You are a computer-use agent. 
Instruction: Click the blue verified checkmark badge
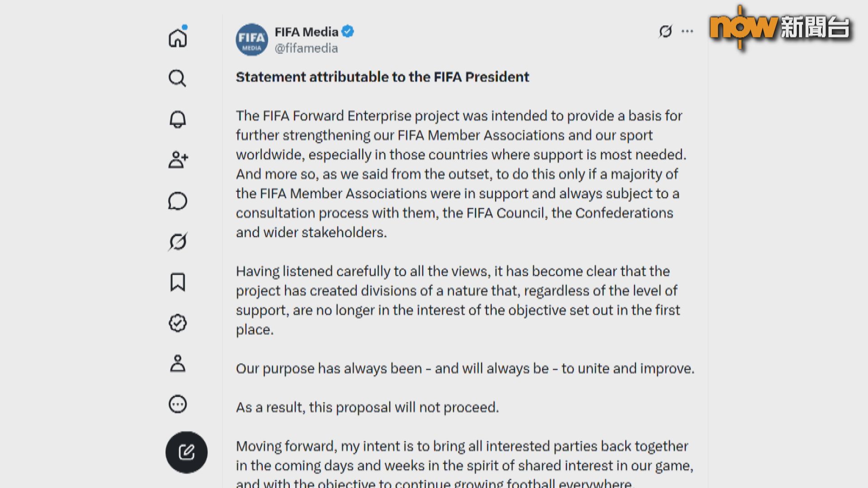[348, 32]
